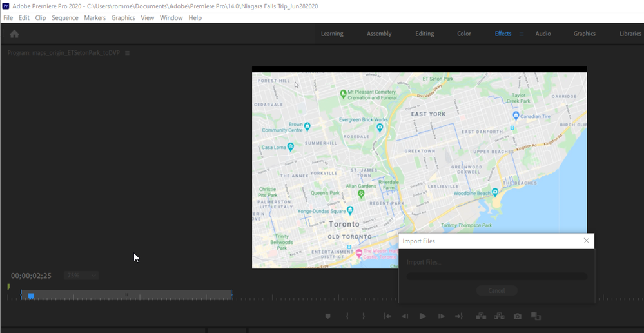Viewport: 644px width, 333px height.
Task: Click the blue playhead on the time ruler
Action: coord(31,296)
